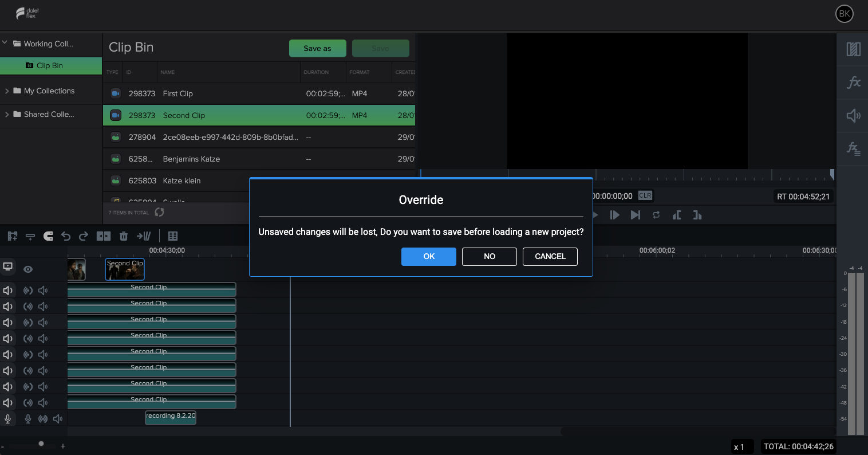Click the CLR timecode clear button

tap(645, 195)
